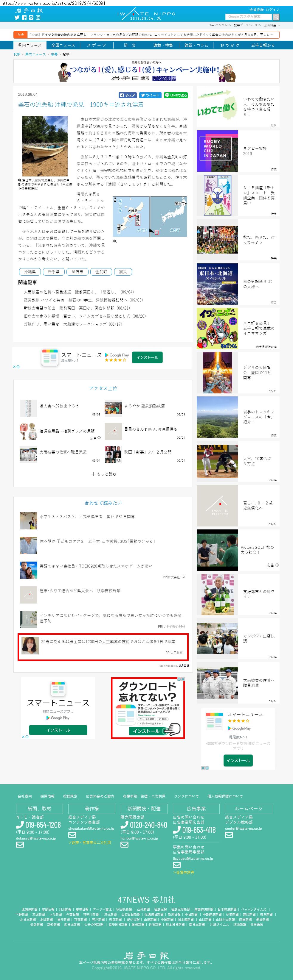The width and height of the screenshot is (293, 980).
Task: Select 全国ニュース navigation tab
Action: 63,45
